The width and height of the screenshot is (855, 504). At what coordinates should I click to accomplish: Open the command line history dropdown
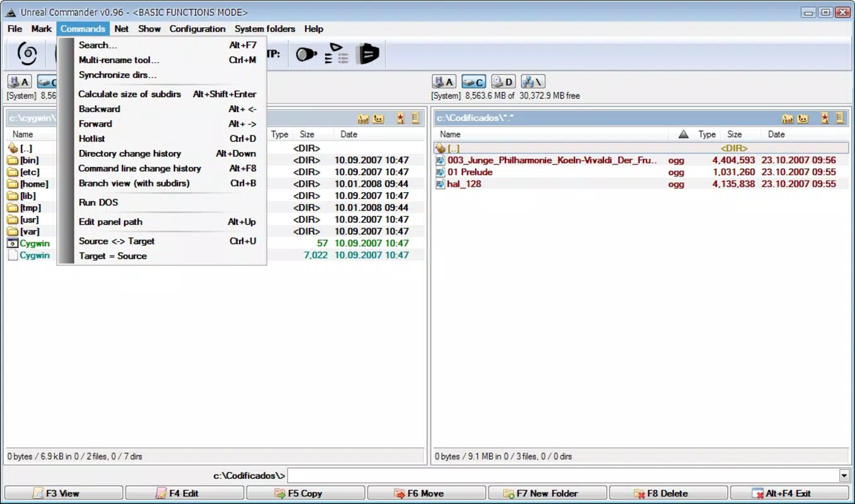click(844, 476)
